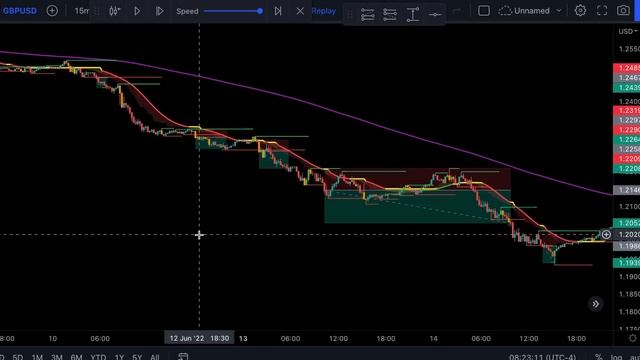Image resolution: width=640 pixels, height=360 pixels.
Task: Open chart settings gear in toolbar
Action: click(580, 11)
